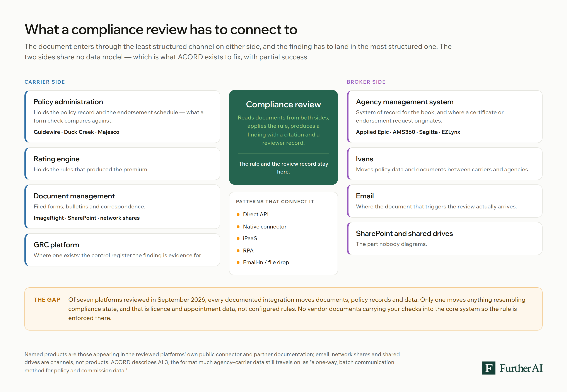
Task: Click 'Moves policy data and documents between carriers' text
Action: (x=442, y=169)
